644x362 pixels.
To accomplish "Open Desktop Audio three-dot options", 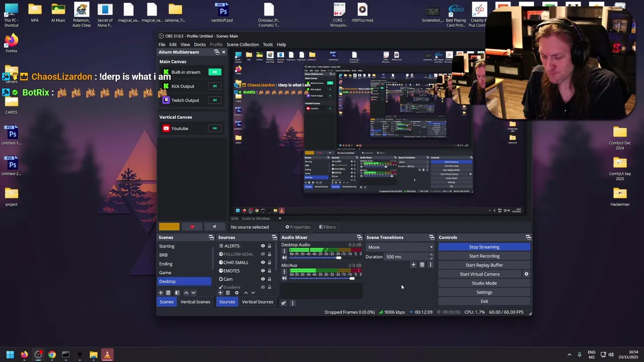I will [284, 251].
